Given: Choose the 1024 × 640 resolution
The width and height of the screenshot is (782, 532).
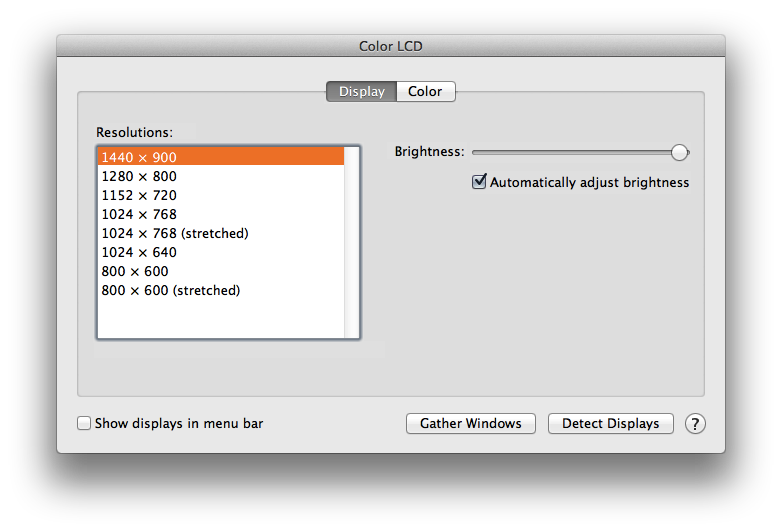Looking at the screenshot, I should (220, 252).
